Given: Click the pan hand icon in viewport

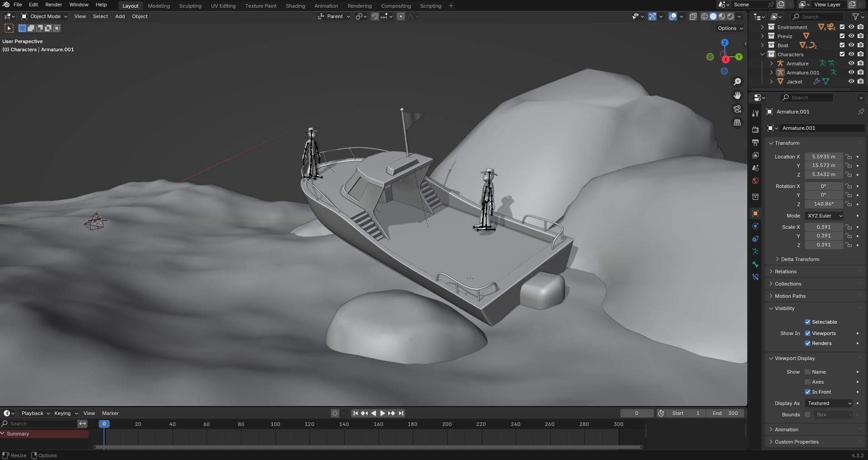Looking at the screenshot, I should [737, 95].
